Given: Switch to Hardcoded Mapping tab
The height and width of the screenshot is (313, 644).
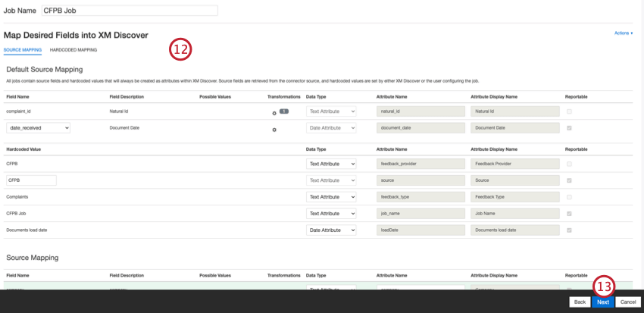Looking at the screenshot, I should (73, 50).
